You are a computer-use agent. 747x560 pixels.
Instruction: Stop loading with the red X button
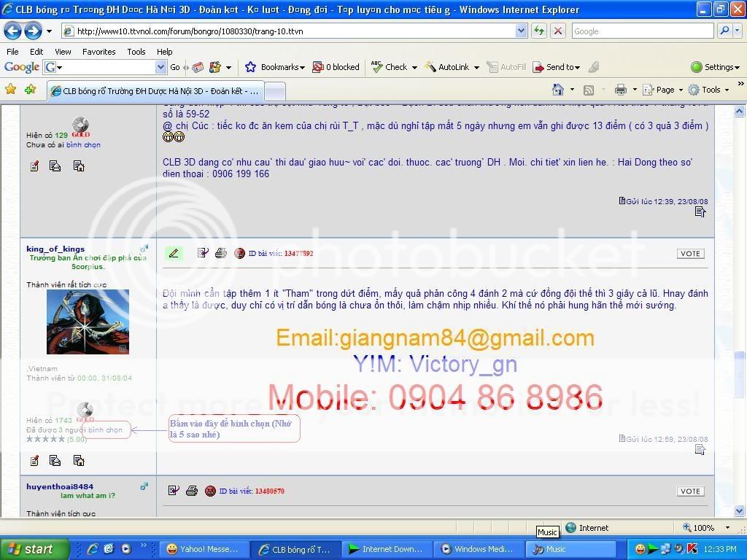[x=557, y=31]
